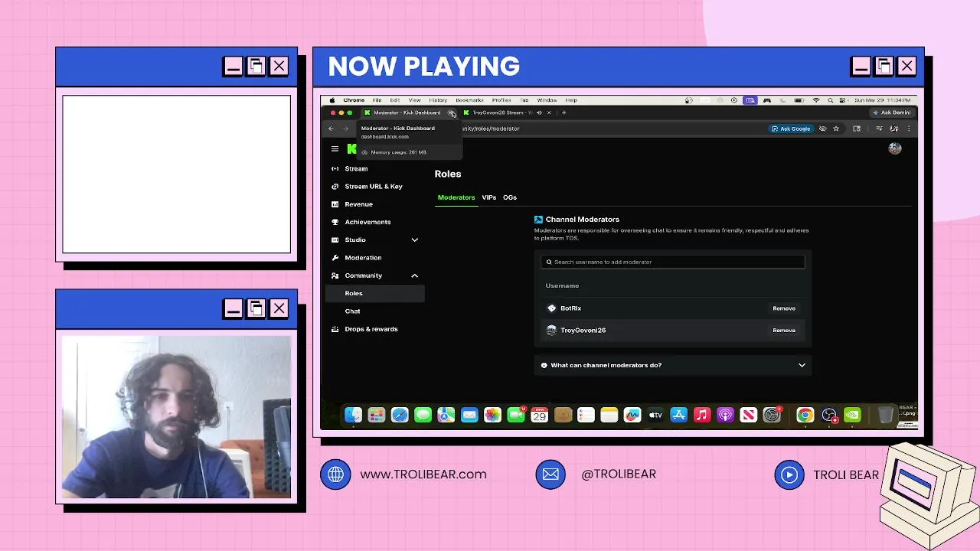Image resolution: width=980 pixels, height=551 pixels.
Task: Close the Moderator Kick Dashboard tab
Action: 452,112
